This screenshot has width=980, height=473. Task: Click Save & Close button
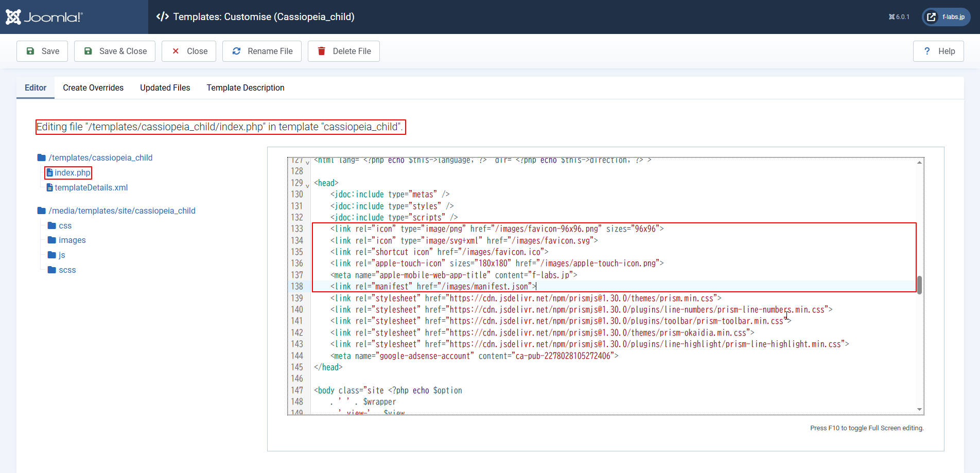tap(115, 51)
